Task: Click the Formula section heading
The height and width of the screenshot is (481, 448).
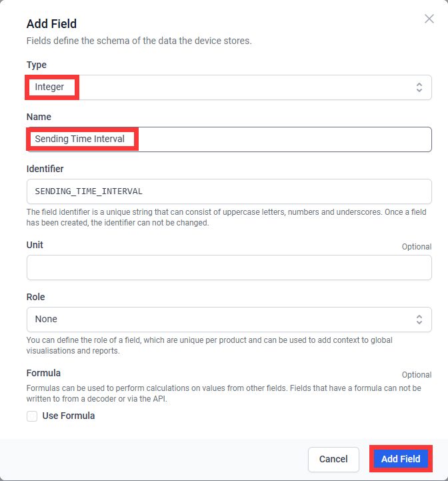Action: (x=43, y=373)
